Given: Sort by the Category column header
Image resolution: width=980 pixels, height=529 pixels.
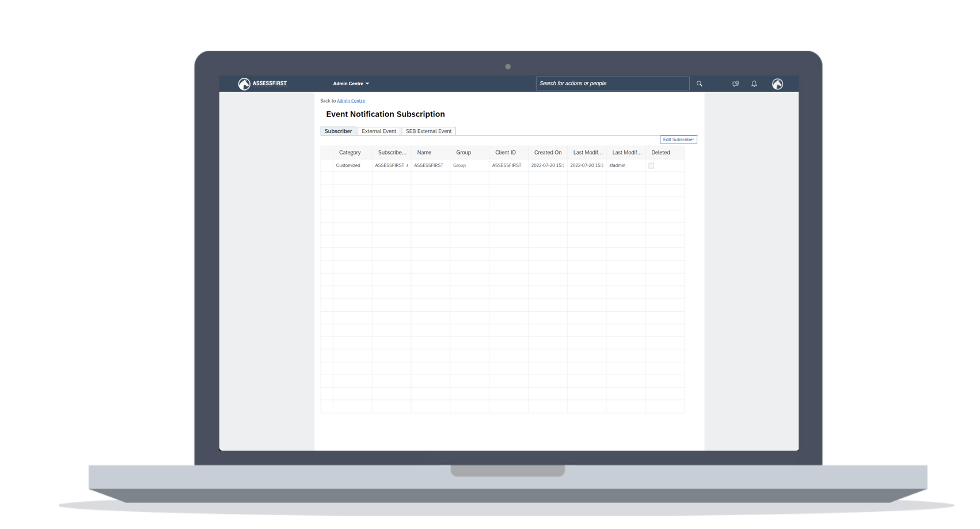Looking at the screenshot, I should click(x=350, y=153).
